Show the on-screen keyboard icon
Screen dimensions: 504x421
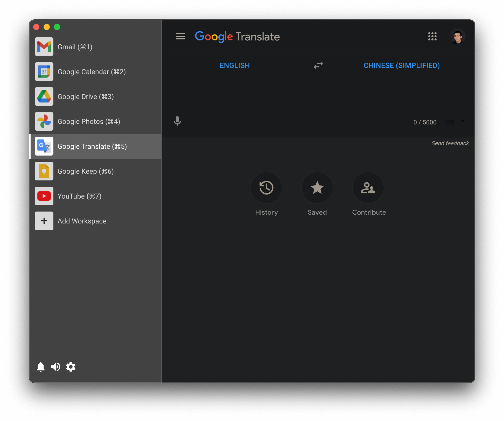pos(450,122)
